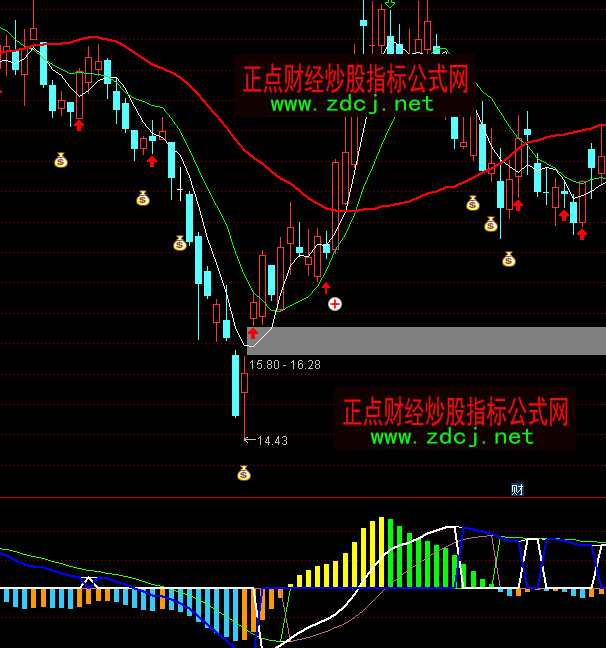Click the 财 marker above the indicator panel
606x648 pixels.
517,489
